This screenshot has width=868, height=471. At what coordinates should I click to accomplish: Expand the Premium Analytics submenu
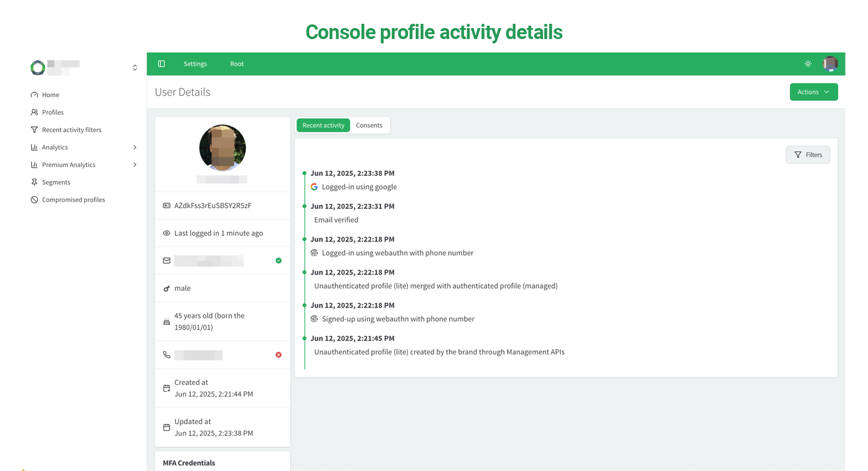pyautogui.click(x=135, y=165)
